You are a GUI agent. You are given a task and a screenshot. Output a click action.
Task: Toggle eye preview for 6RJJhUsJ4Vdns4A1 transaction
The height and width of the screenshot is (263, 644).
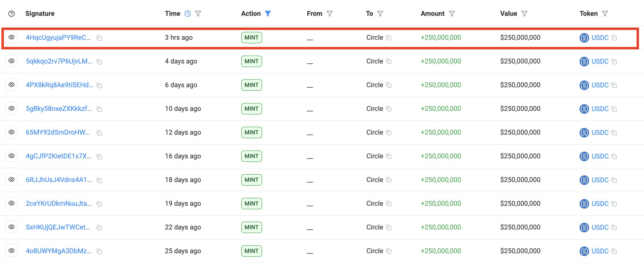(11, 179)
